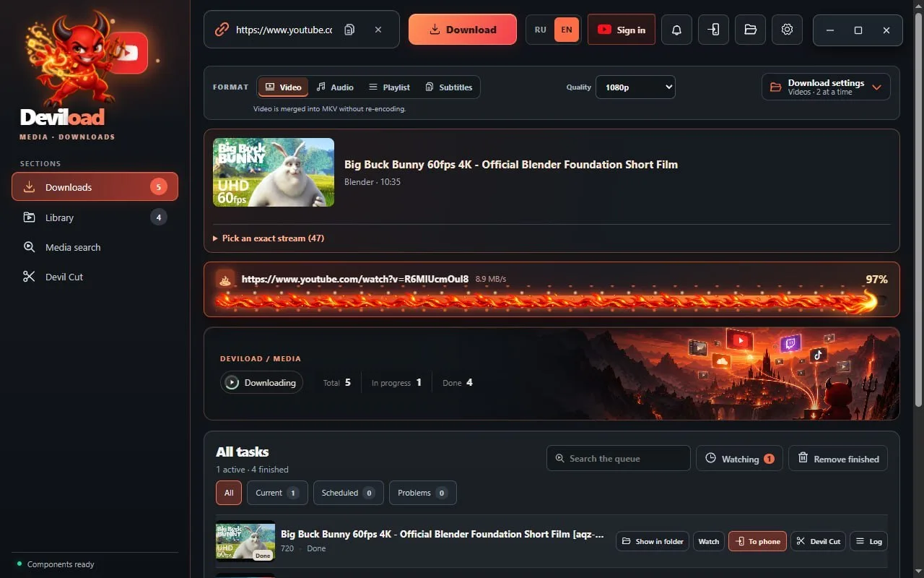
Task: Focus the Search the queue field
Action: coord(619,458)
